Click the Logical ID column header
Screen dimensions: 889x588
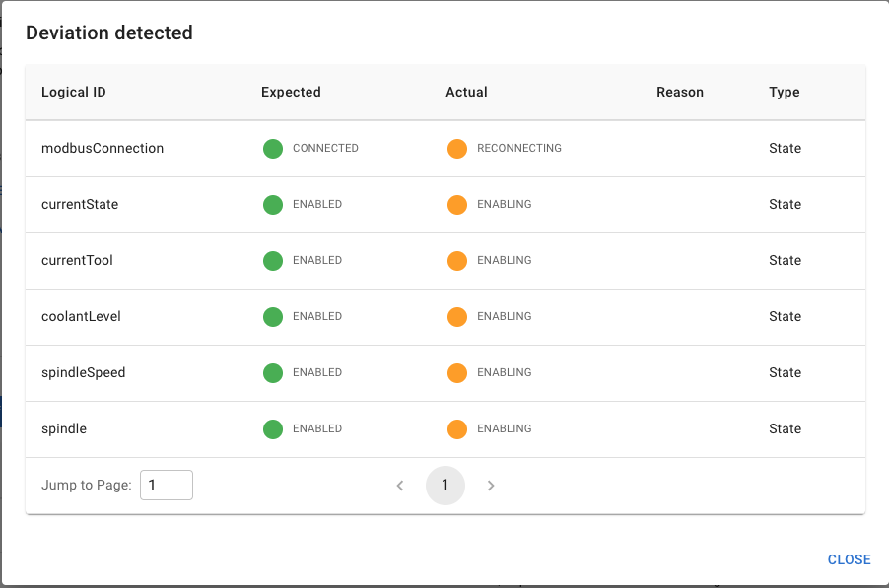click(x=74, y=93)
